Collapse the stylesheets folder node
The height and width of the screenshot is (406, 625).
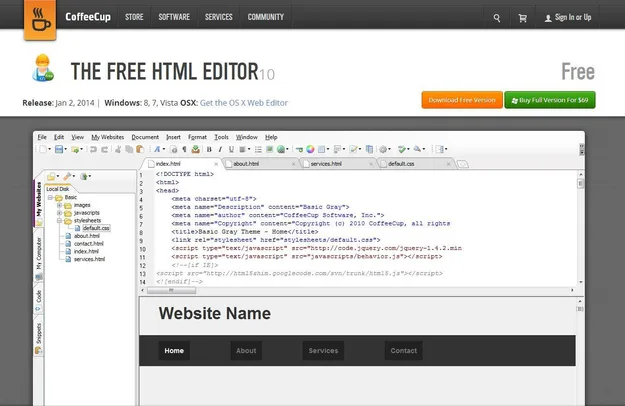pos(59,221)
